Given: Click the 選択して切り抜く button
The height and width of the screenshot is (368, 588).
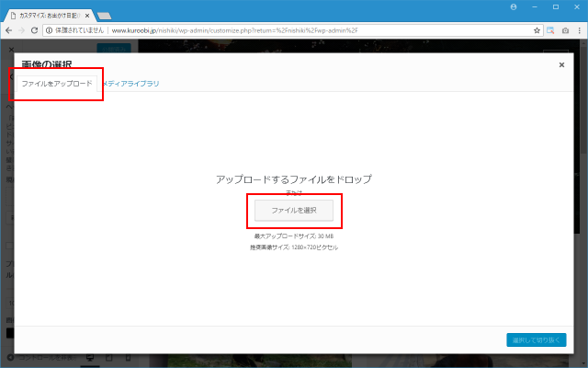Looking at the screenshot, I should pos(537,339).
